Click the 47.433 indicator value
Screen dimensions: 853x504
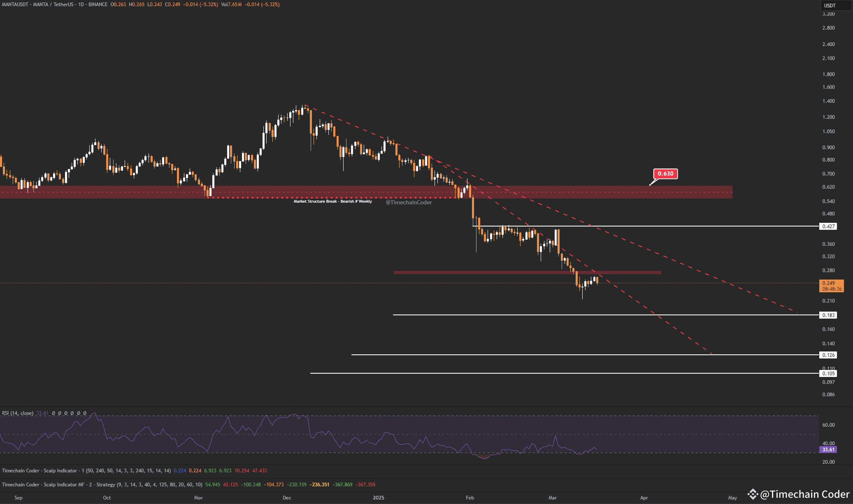259,471
